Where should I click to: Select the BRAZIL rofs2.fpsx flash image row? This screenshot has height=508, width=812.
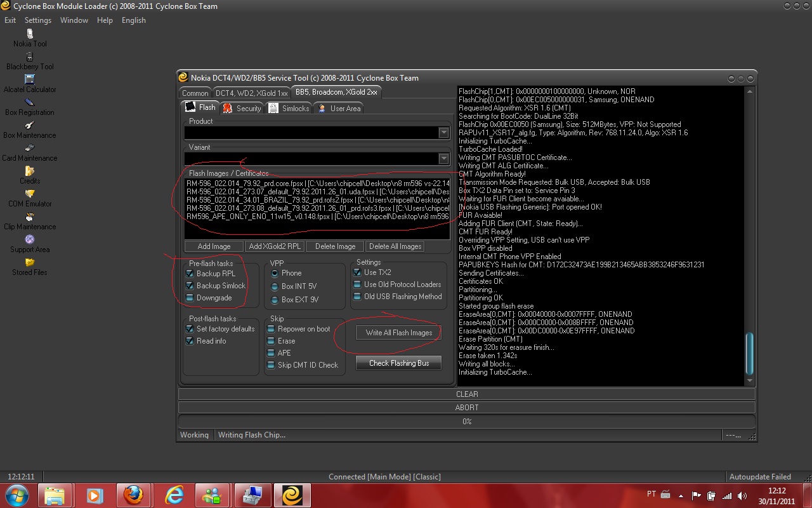click(318, 199)
